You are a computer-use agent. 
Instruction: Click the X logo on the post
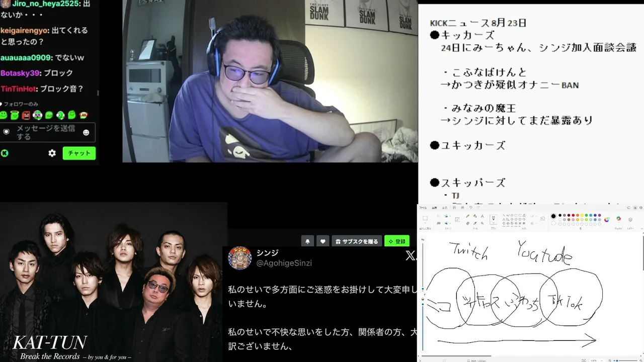(x=411, y=256)
